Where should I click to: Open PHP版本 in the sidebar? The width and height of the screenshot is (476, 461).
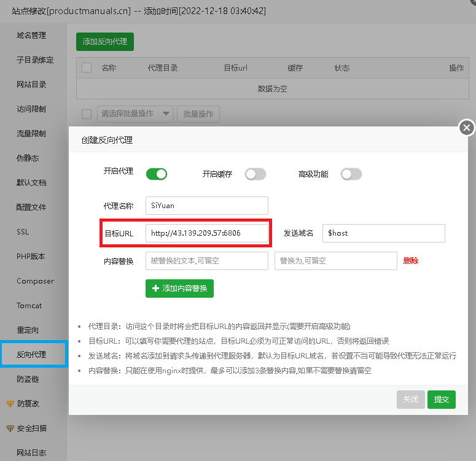(31, 257)
